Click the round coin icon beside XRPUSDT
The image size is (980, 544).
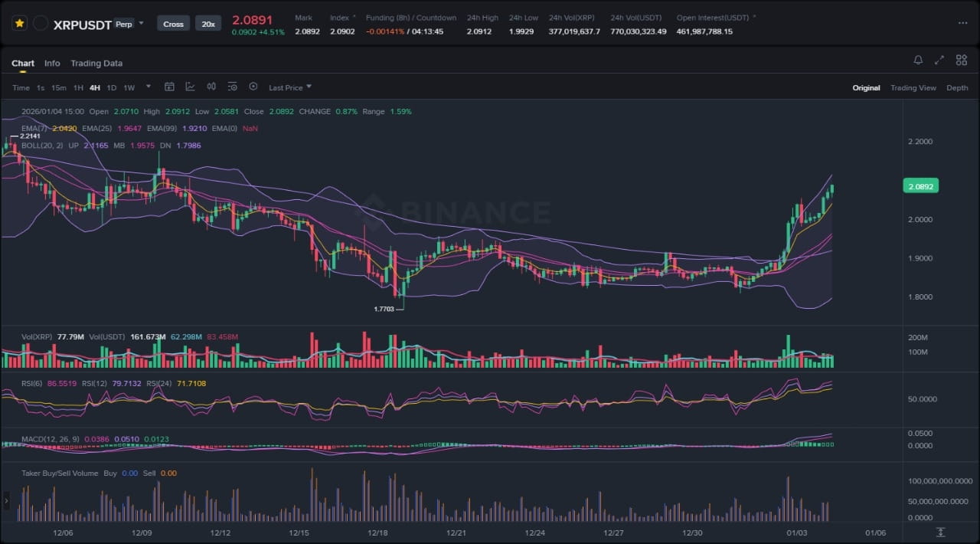pos(41,24)
